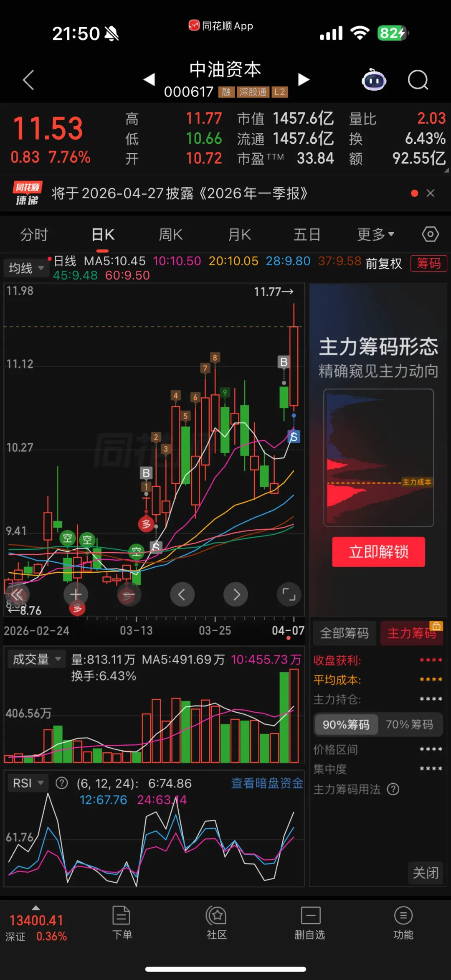Tap the 融 margin badge
The width and height of the screenshot is (451, 980).
226,92
